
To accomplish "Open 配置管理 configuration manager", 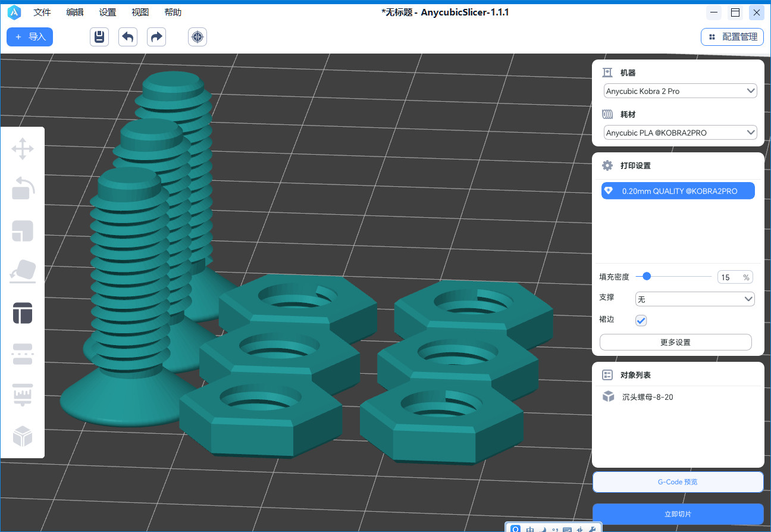I will (732, 37).
